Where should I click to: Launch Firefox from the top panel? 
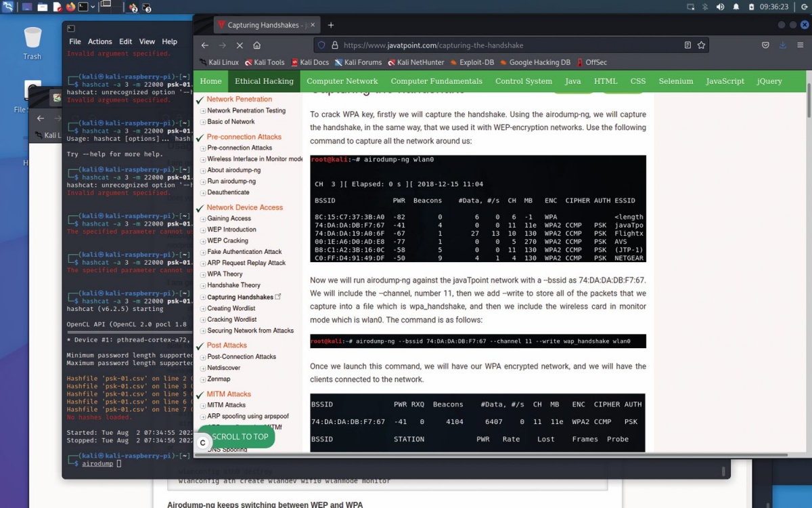pos(70,7)
